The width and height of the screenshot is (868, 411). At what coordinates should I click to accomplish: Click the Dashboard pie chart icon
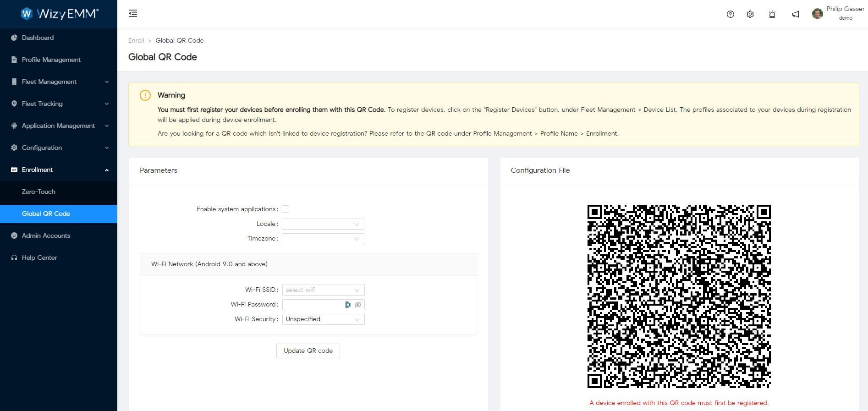click(x=14, y=38)
